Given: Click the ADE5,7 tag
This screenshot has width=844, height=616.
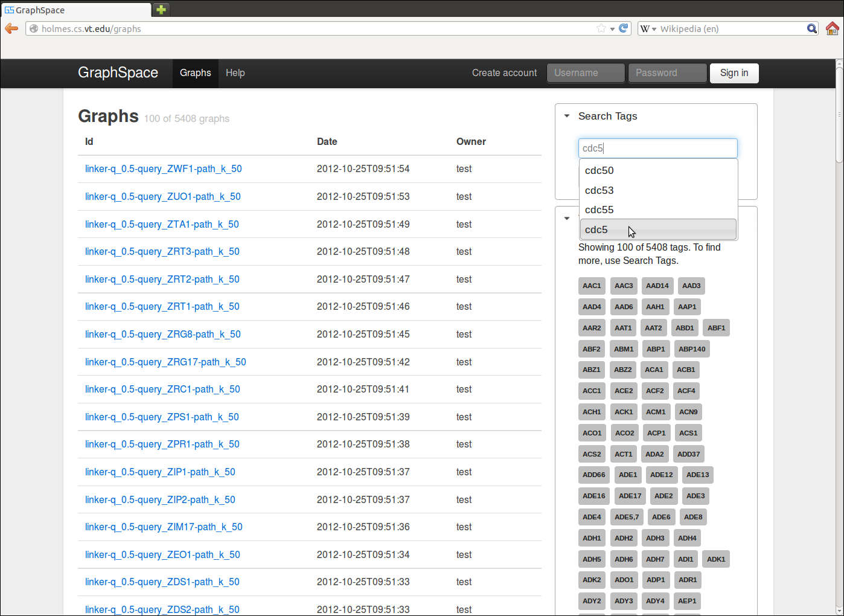Looking at the screenshot, I should click(x=627, y=517).
